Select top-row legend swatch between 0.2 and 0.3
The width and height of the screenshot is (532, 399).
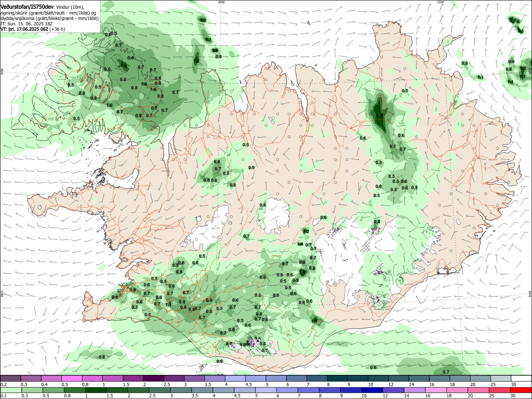[10, 379]
